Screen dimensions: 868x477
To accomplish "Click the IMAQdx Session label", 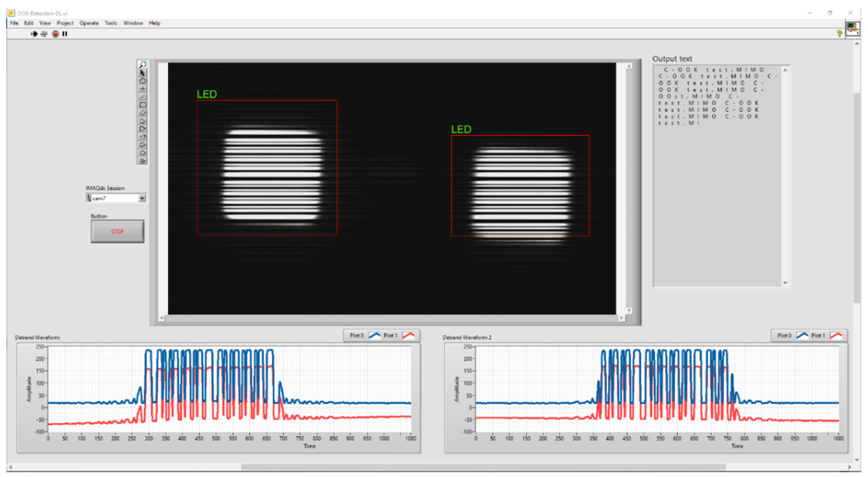I will pos(105,188).
